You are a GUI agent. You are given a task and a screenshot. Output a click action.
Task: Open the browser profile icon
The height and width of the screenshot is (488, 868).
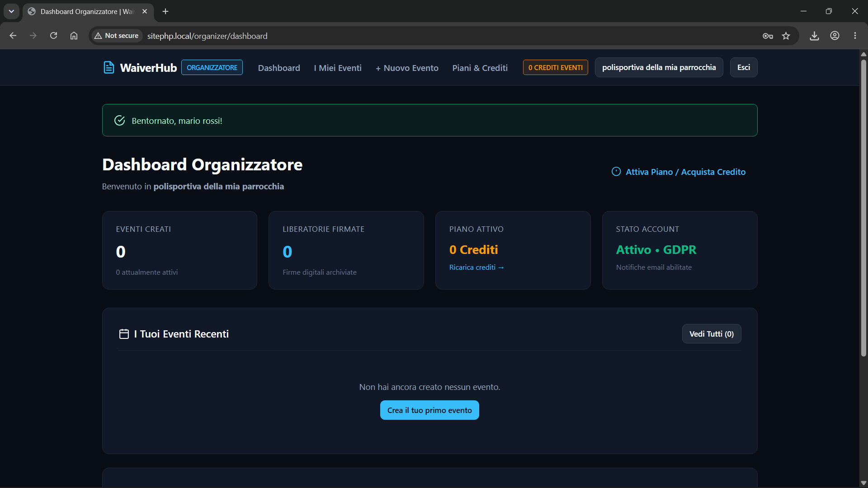click(x=835, y=36)
